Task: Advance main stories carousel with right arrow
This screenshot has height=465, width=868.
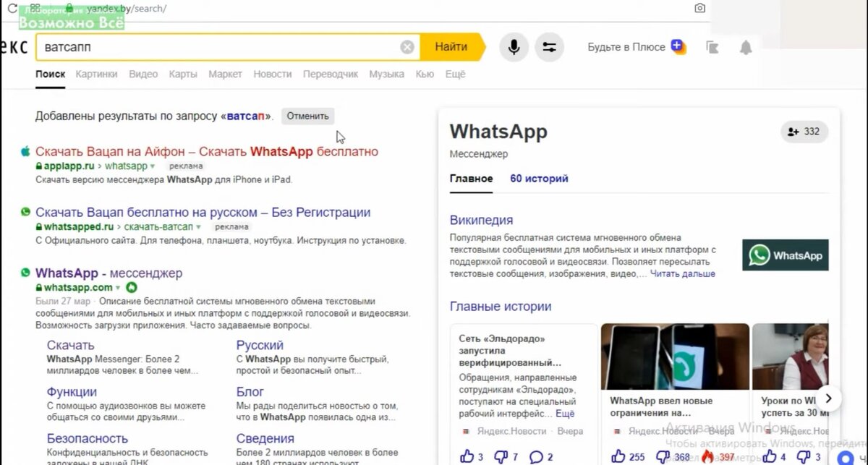Action: click(x=830, y=398)
